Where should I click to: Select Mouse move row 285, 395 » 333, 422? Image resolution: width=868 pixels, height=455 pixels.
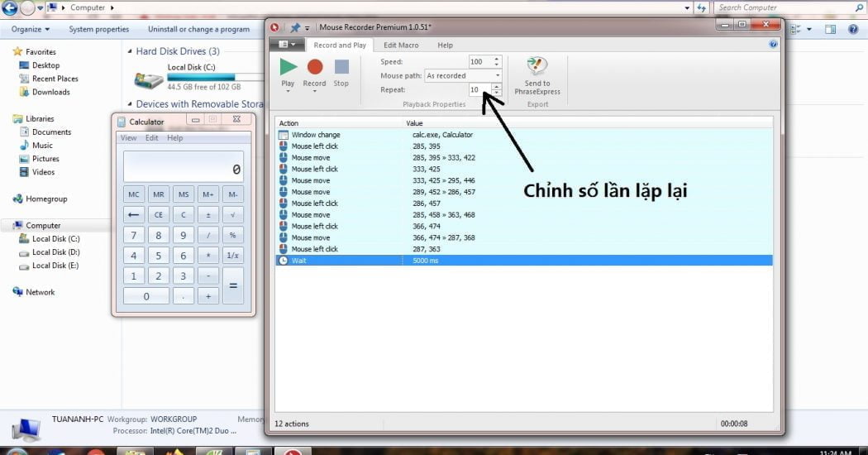523,157
